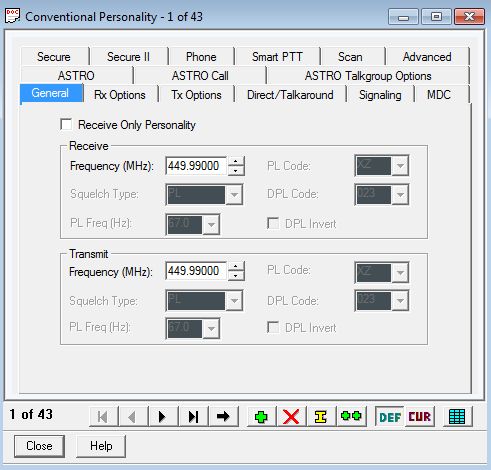Click the double green plus copy icon
Image resolution: width=491 pixels, height=470 pixels.
pos(351,417)
